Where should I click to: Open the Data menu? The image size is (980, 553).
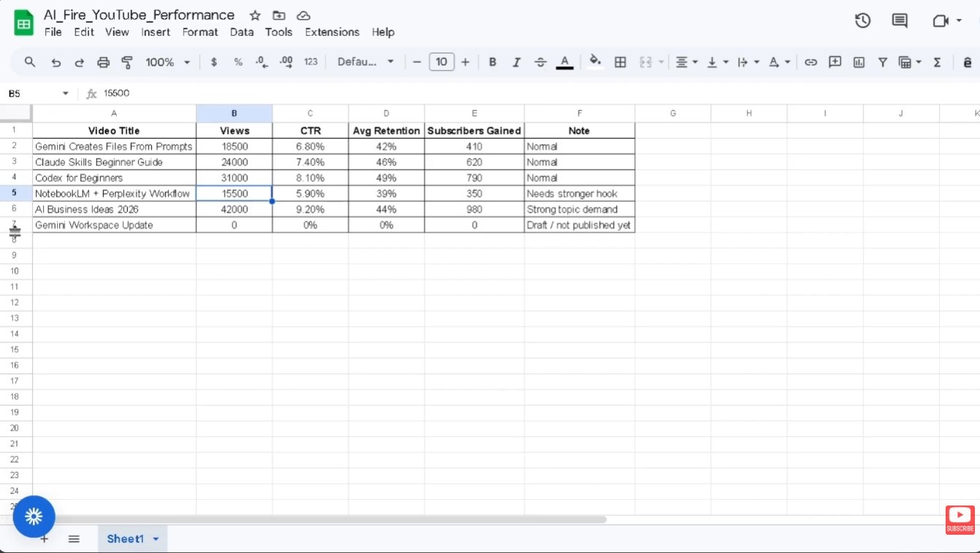pos(242,32)
